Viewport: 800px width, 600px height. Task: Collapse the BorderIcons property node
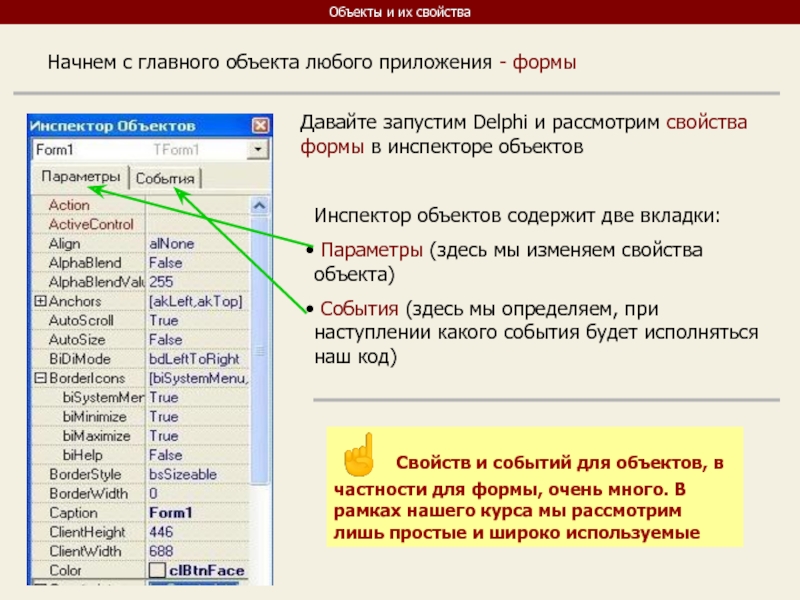coord(40,378)
